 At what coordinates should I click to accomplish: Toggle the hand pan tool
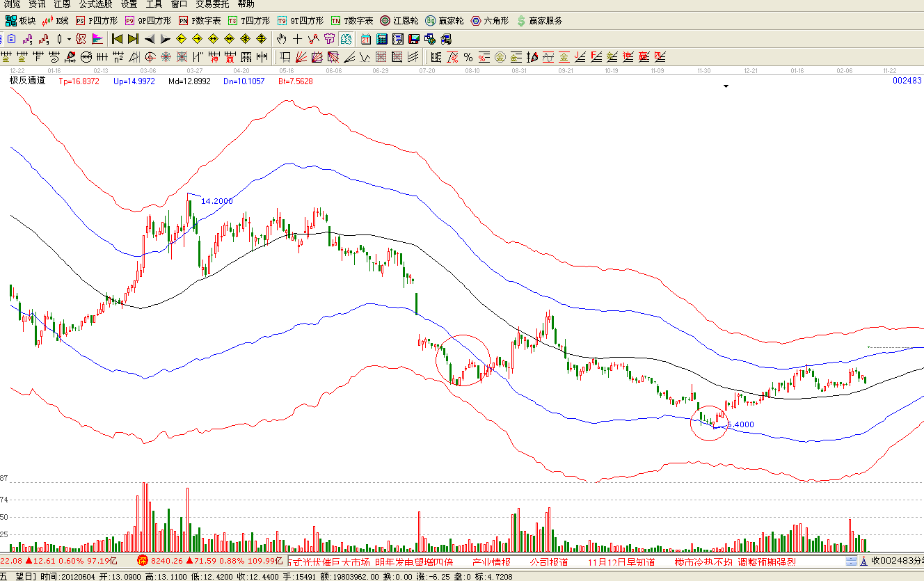click(281, 39)
